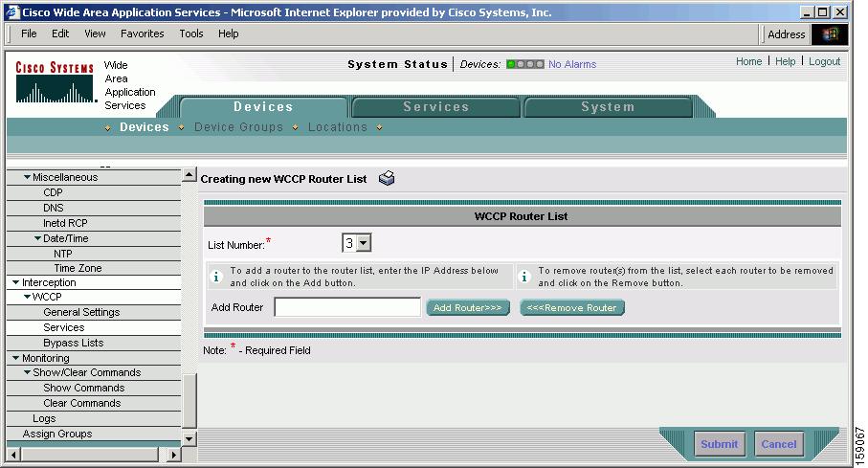
Task: Switch to the Services main tab
Action: [436, 107]
